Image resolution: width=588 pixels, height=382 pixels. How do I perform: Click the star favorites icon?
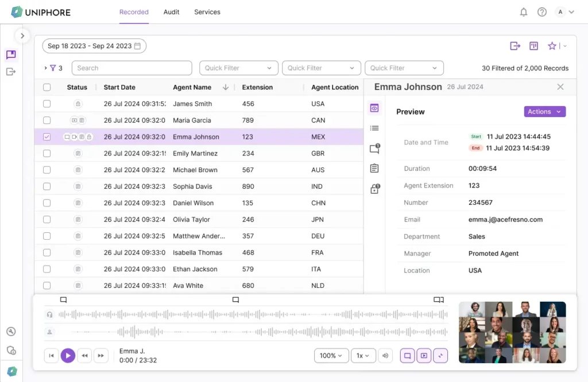pos(552,46)
